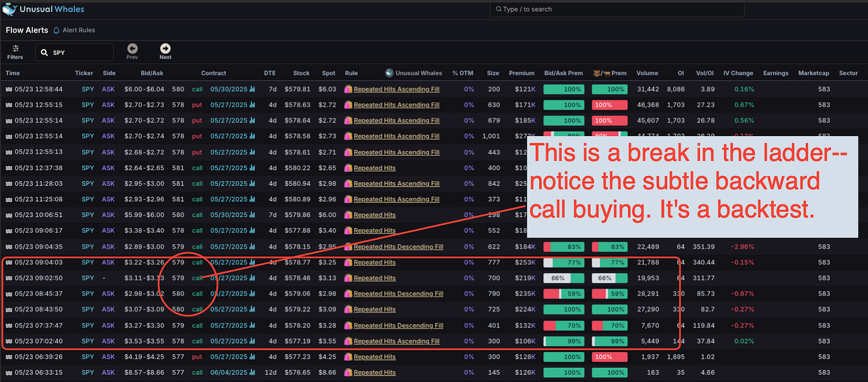
Task: Click wave icon in 10:06:51 row
Action: (9, 215)
